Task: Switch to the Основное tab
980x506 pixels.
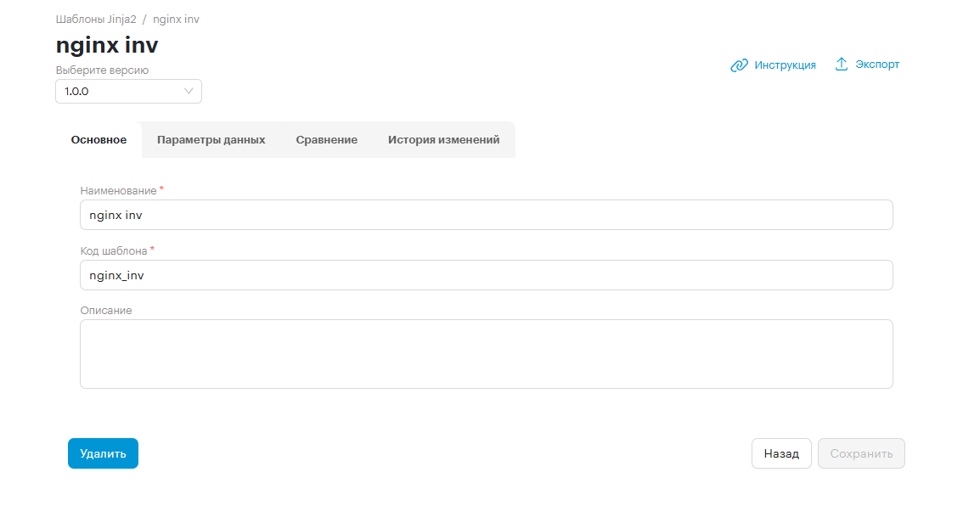Action: coord(99,140)
